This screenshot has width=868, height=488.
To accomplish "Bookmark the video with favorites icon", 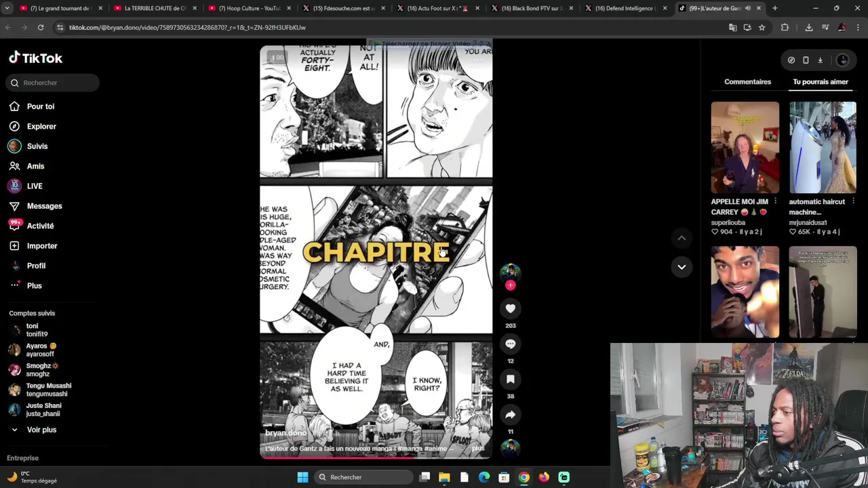I will coord(511,379).
